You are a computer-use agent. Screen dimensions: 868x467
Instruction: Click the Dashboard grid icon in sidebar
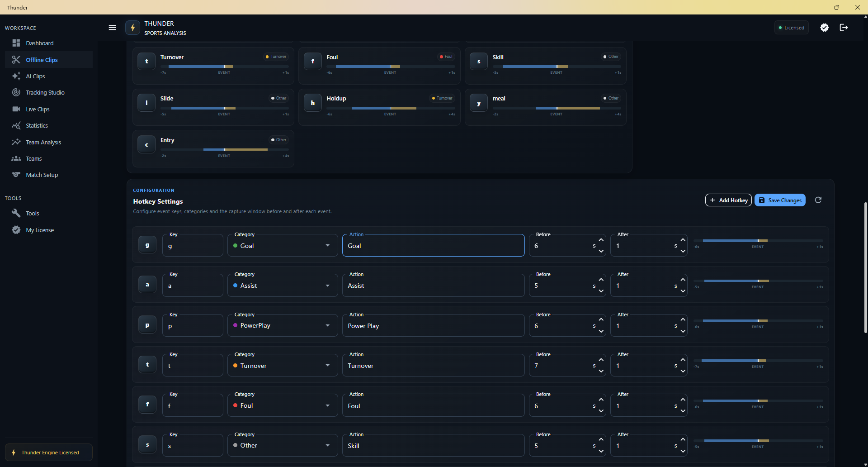coord(16,43)
